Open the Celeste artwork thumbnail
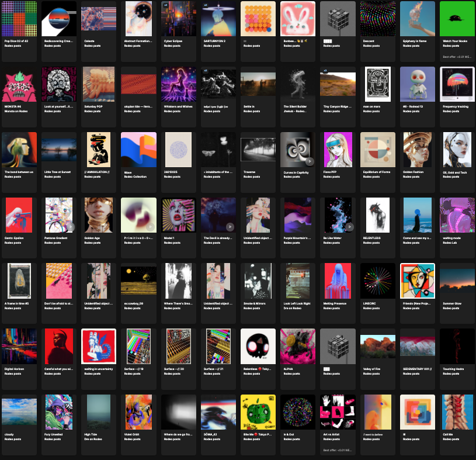This screenshot has height=460, width=476. coord(99,19)
